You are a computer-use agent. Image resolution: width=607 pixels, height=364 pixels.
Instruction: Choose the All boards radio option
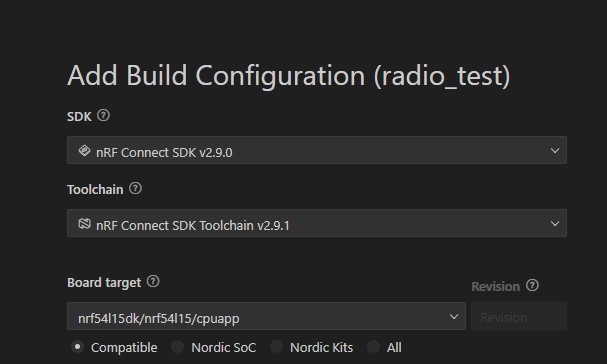374,347
